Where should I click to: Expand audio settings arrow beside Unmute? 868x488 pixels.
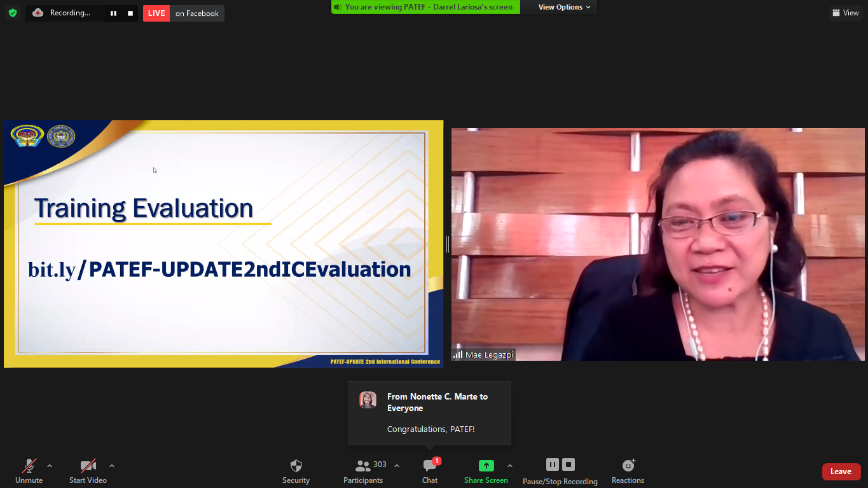[50, 466]
